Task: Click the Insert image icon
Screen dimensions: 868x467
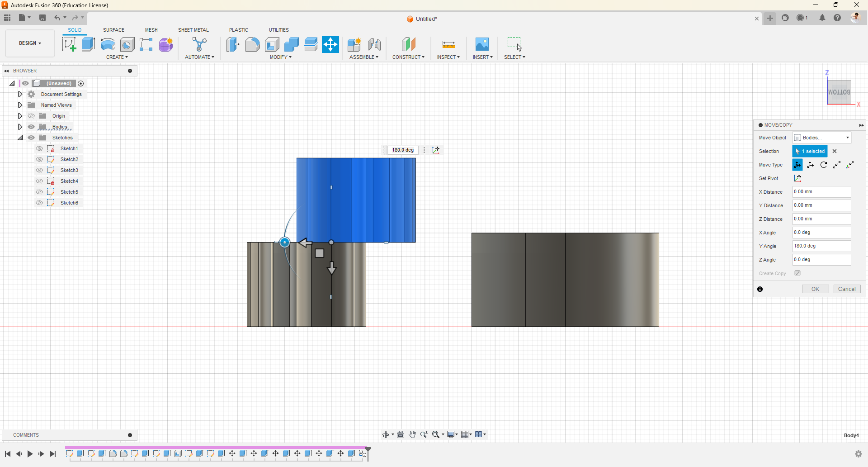Action: [x=482, y=44]
